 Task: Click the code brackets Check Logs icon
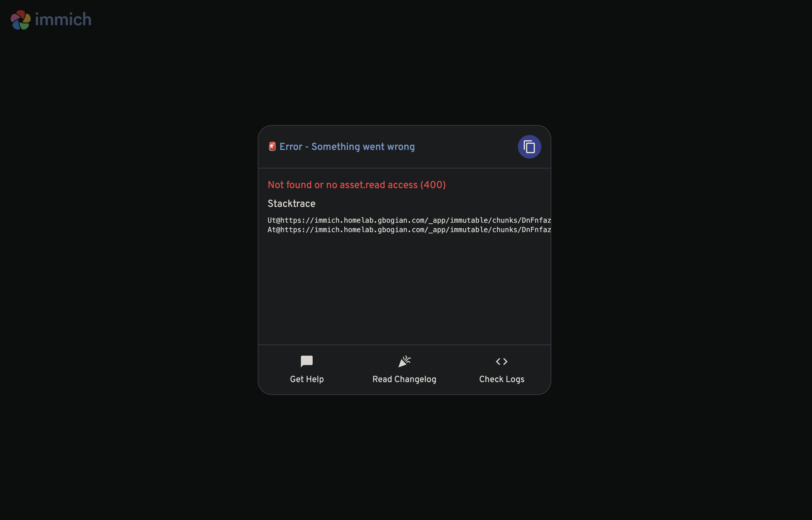coord(502,362)
